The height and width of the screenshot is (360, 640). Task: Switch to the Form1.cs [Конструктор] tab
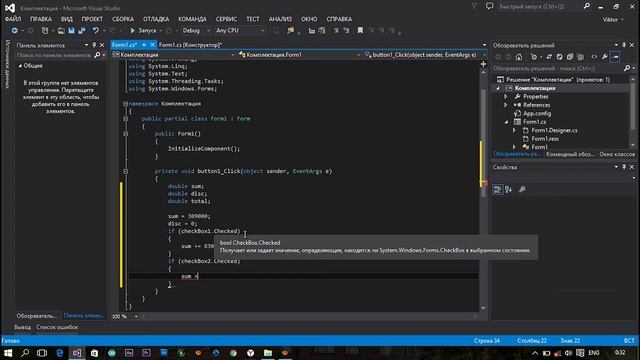pos(190,45)
